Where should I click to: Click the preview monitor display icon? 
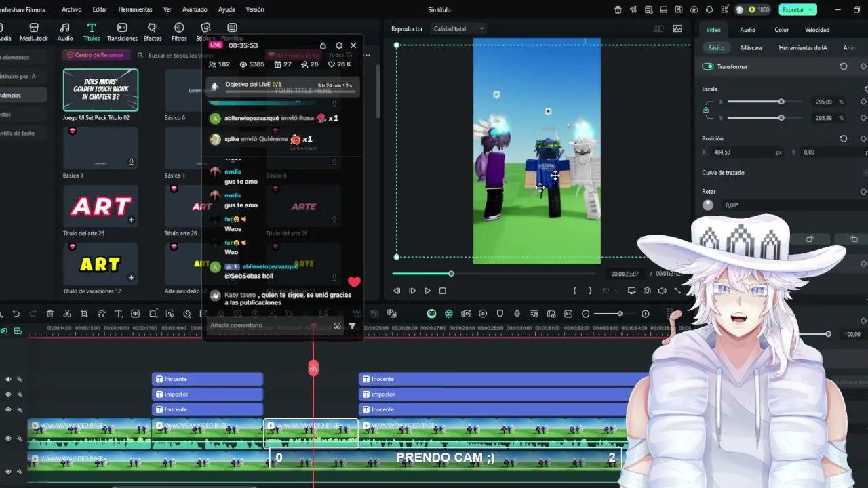tap(631, 291)
